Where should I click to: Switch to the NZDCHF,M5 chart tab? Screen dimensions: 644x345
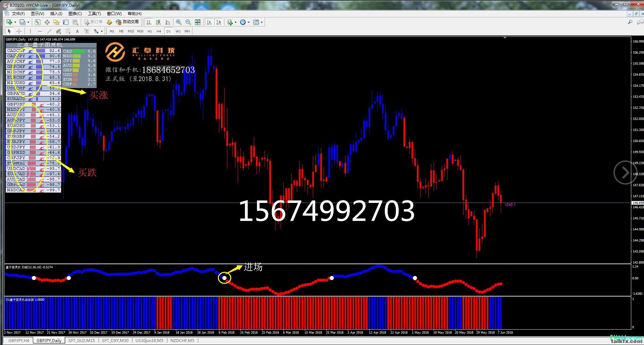(x=182, y=340)
